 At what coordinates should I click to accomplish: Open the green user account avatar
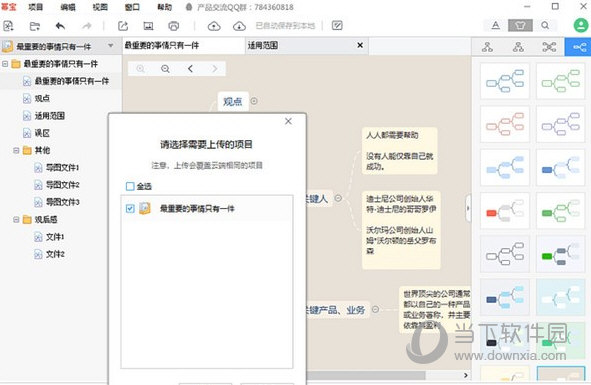[x=581, y=25]
